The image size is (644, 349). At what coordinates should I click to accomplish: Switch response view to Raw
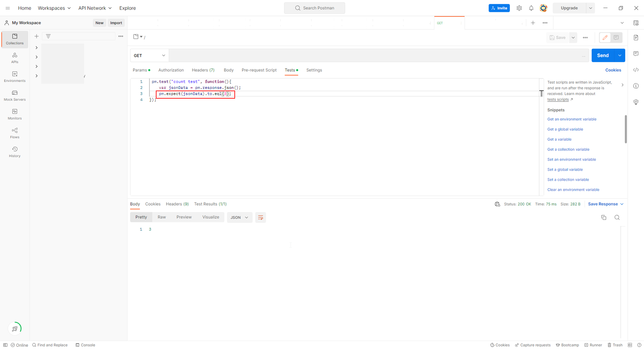[162, 217]
